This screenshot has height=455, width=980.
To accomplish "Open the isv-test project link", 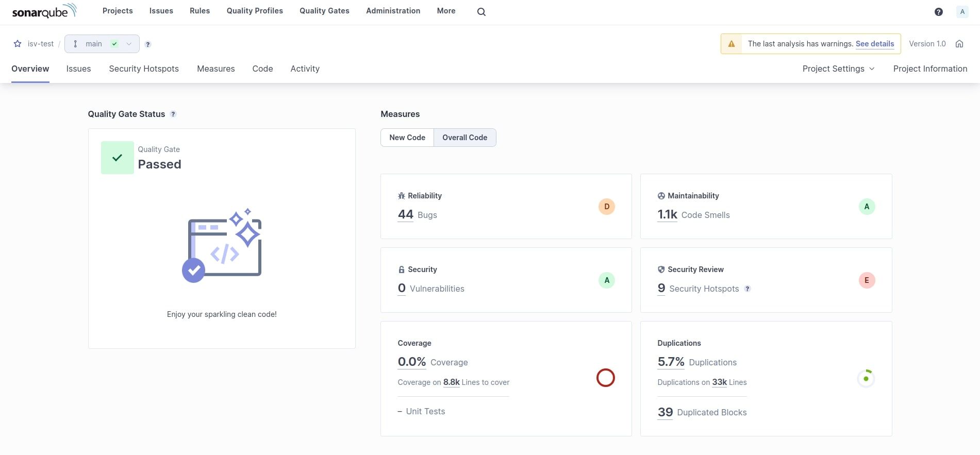I will (41, 44).
